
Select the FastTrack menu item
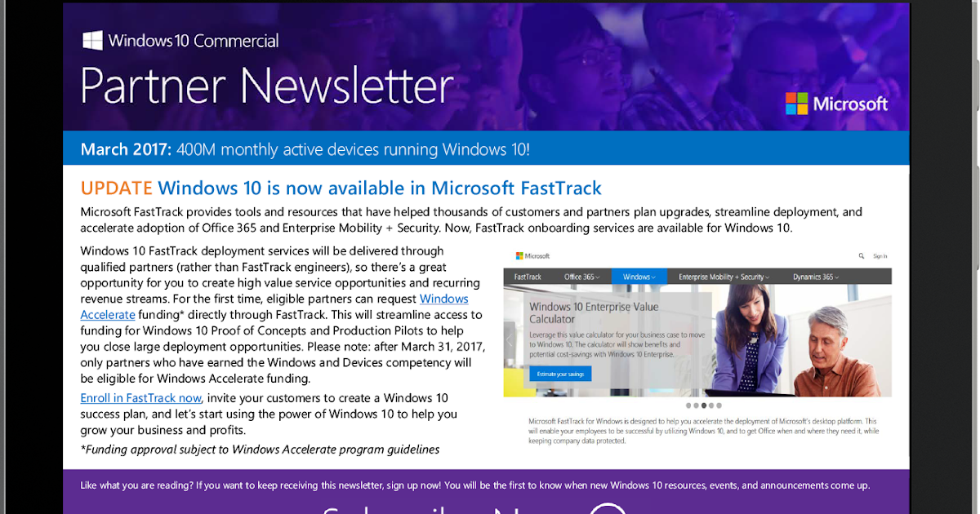[x=528, y=277]
